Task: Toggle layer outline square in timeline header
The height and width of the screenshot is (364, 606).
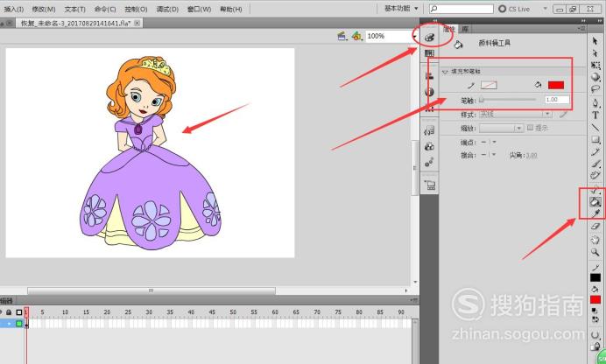Action: tap(19, 311)
